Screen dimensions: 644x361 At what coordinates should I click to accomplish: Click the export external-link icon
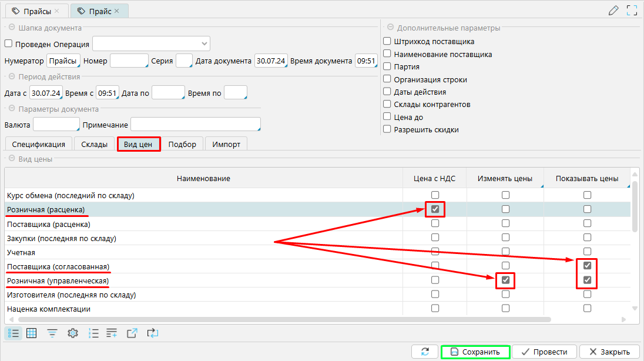[132, 333]
